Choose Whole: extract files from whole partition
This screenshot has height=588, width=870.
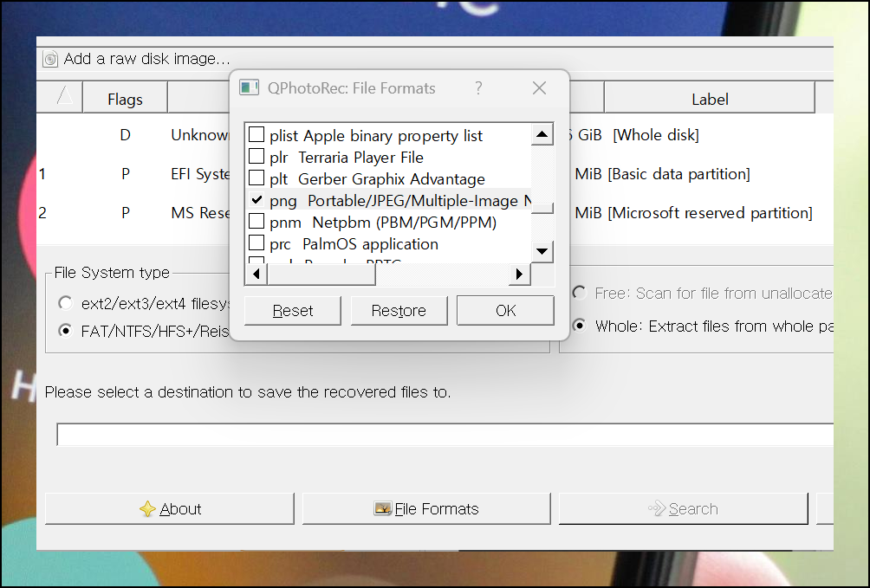coord(579,325)
